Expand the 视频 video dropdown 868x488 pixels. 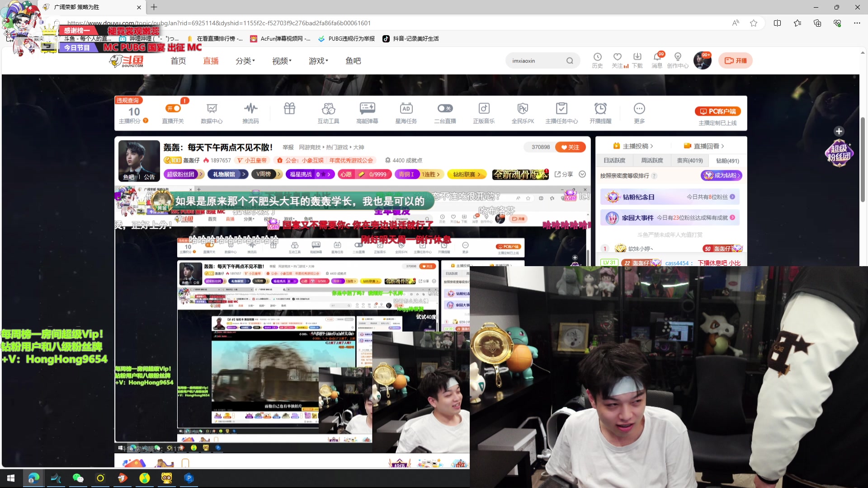pos(280,61)
